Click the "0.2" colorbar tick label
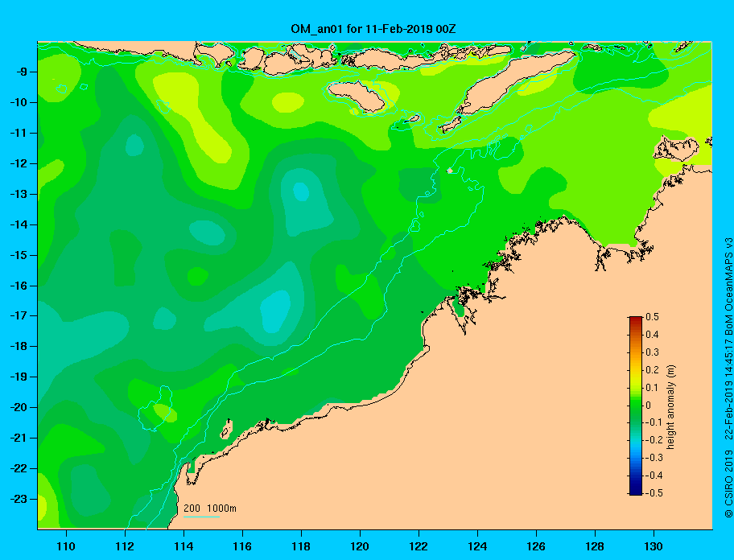The height and width of the screenshot is (560, 734). tap(652, 370)
